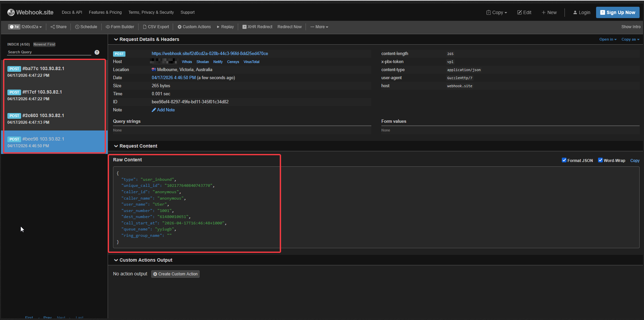The image size is (644, 320).
Task: Click the Search Query input field
Action: [x=49, y=52]
